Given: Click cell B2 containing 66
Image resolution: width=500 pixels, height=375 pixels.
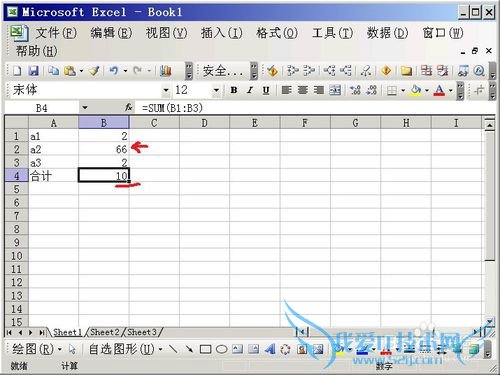Looking at the screenshot, I should tap(104, 149).
